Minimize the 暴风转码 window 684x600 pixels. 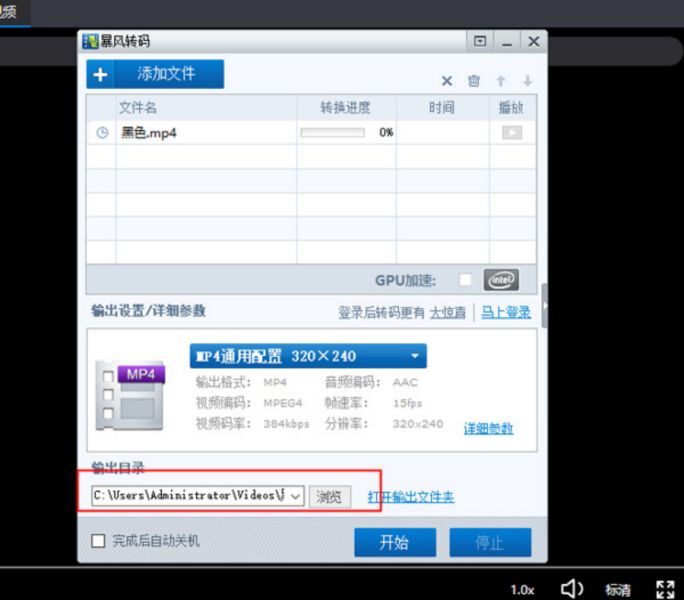(506, 42)
